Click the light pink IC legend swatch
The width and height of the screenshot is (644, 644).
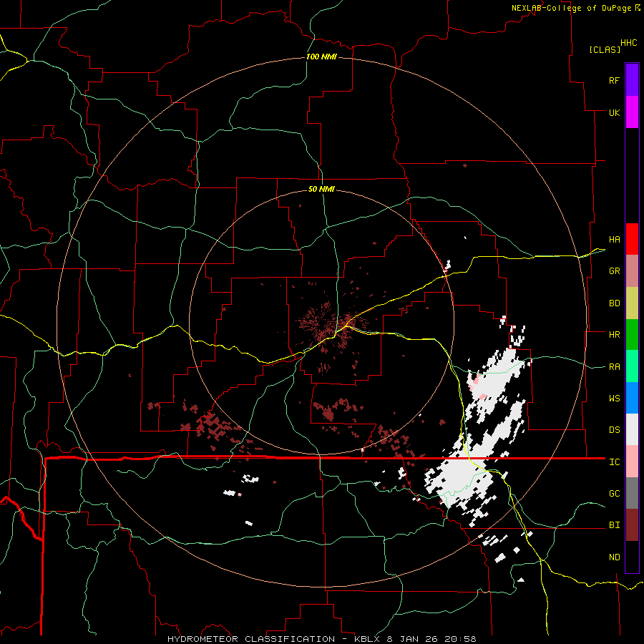(x=632, y=462)
